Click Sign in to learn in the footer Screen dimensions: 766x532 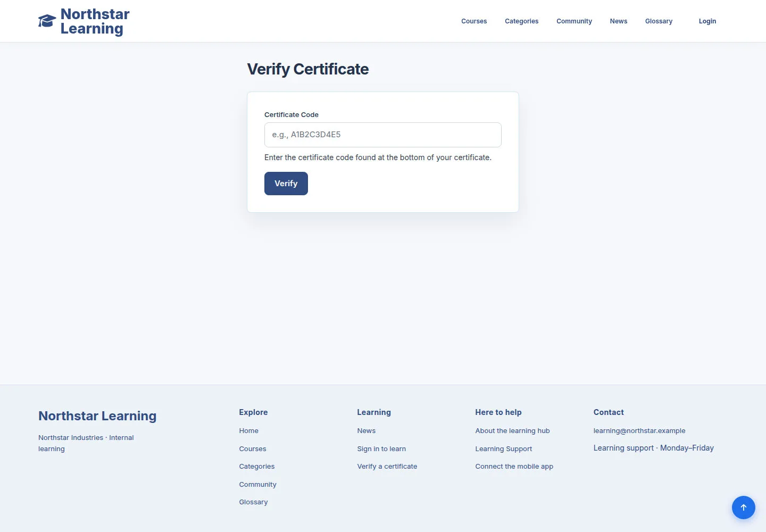[381, 449]
